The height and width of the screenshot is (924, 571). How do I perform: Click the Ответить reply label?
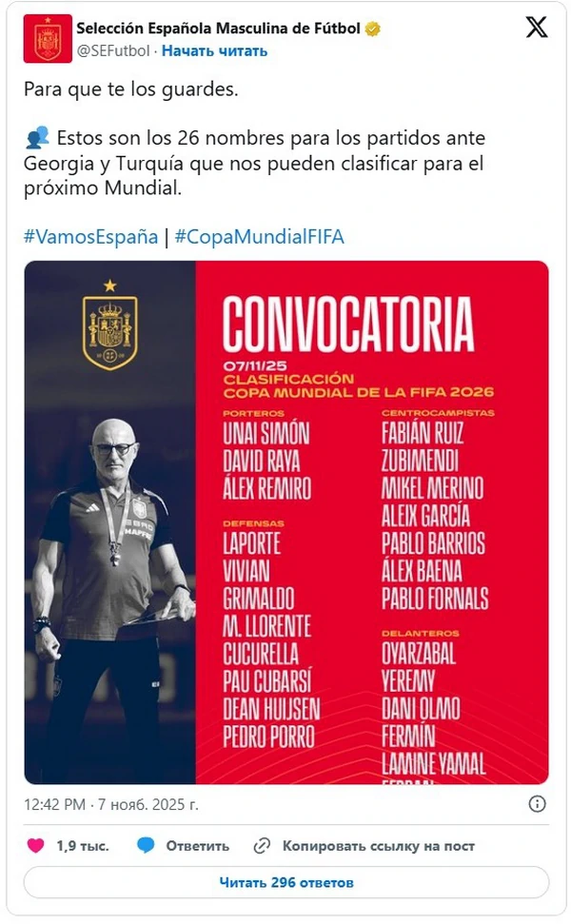click(198, 845)
